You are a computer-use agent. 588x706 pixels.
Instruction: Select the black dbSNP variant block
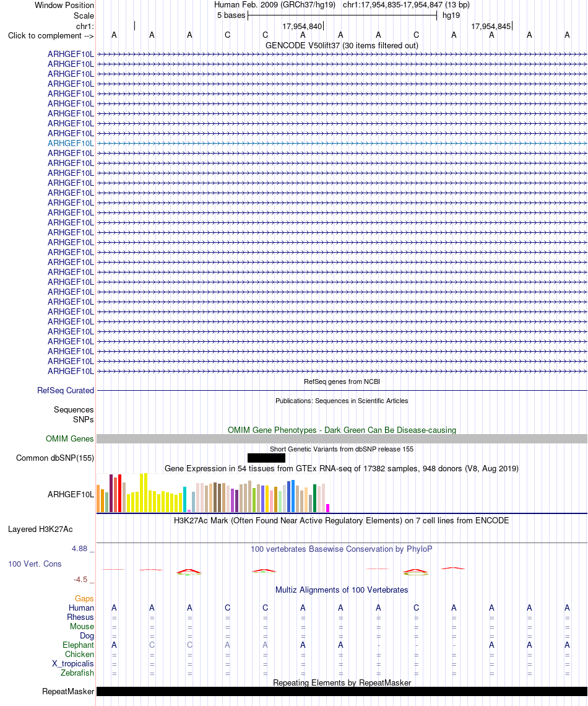[x=266, y=458]
